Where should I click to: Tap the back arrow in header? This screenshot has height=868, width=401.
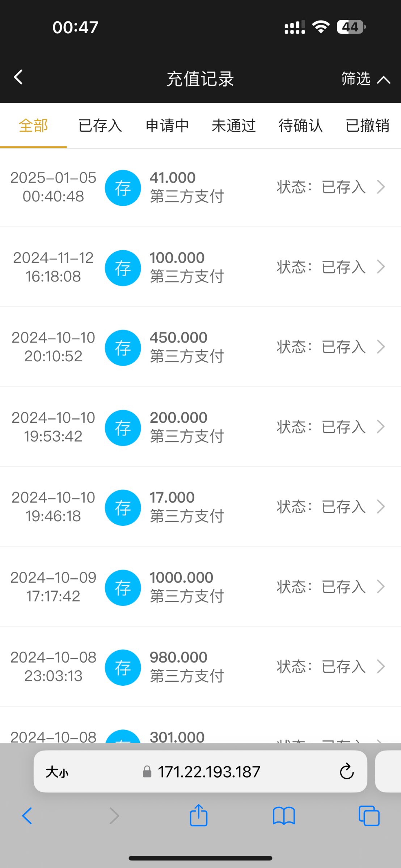(x=18, y=77)
